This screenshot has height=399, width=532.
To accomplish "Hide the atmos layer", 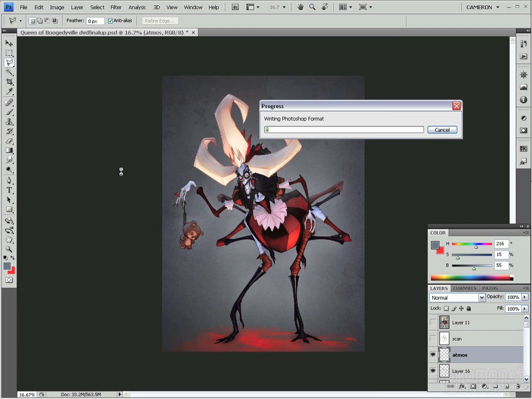I will point(433,355).
